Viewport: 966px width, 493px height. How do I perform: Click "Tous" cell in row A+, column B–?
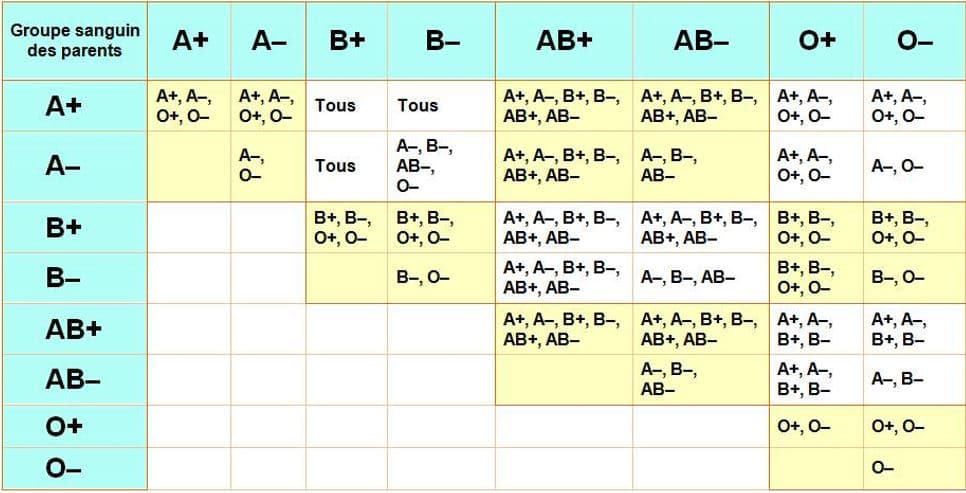coord(418,105)
